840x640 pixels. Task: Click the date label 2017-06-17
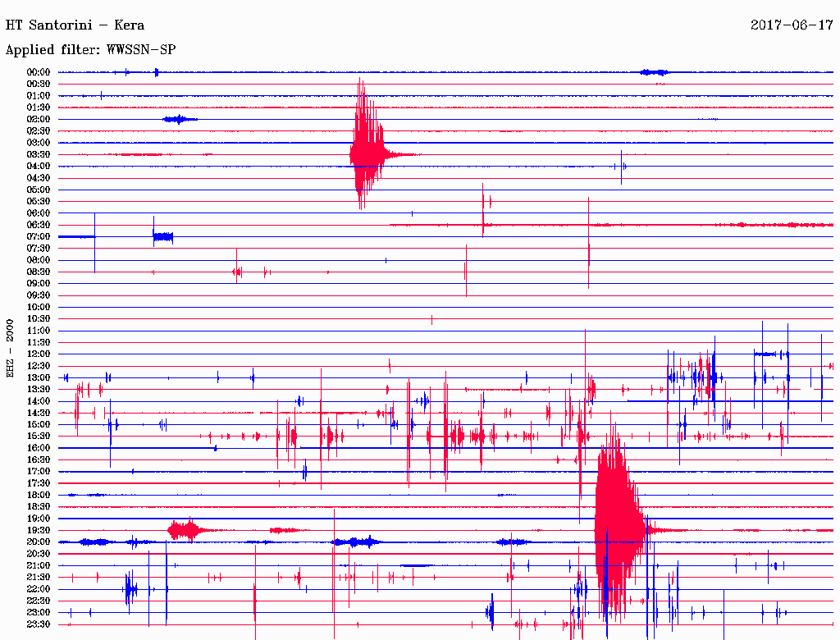792,25
